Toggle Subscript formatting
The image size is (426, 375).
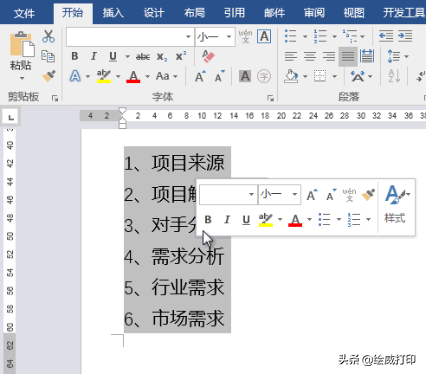click(x=162, y=57)
